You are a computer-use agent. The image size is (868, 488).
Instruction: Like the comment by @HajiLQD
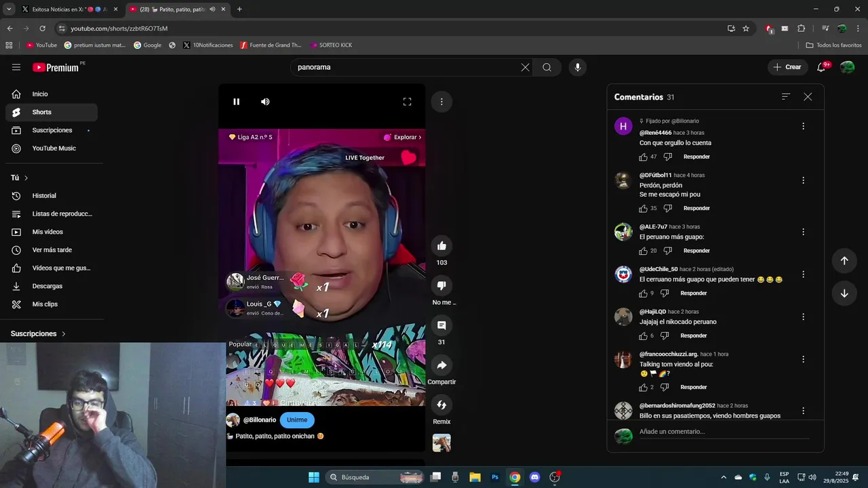[x=643, y=335]
